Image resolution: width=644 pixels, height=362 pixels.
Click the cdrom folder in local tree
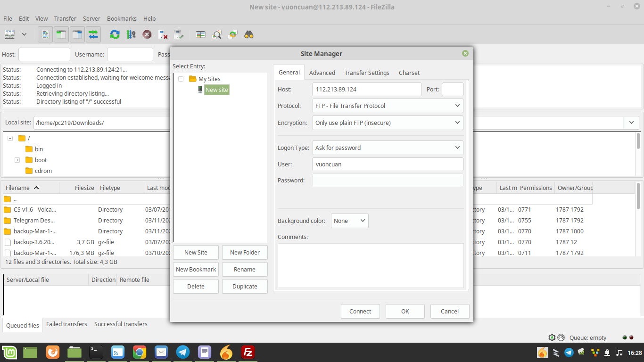[43, 171]
